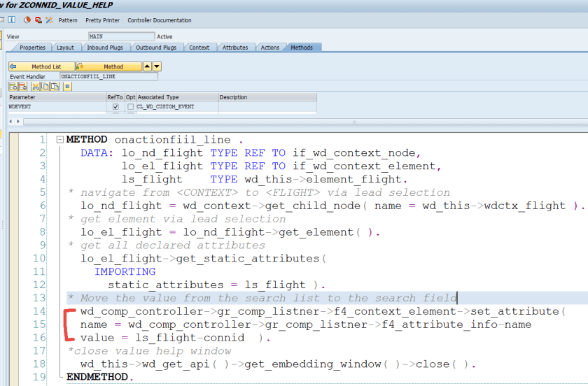Click the yellow select-all icon in parameter toolbar
The image size is (588, 386).
click(x=67, y=86)
